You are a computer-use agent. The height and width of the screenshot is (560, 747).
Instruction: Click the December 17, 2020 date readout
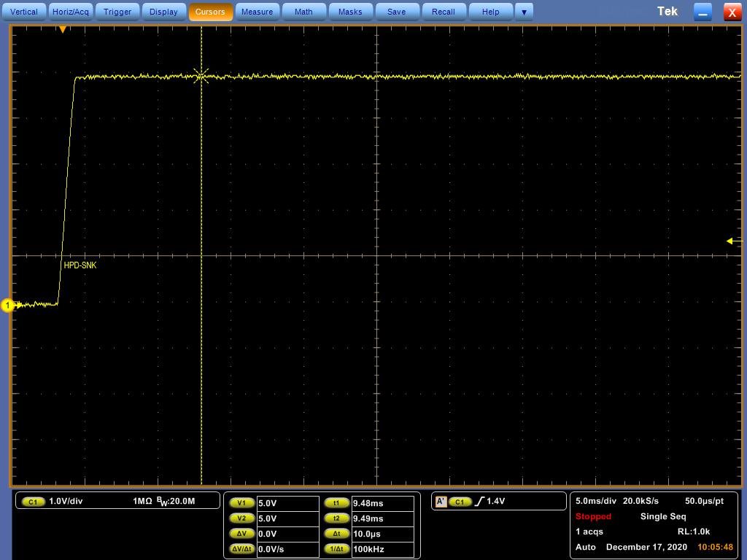[646, 547]
